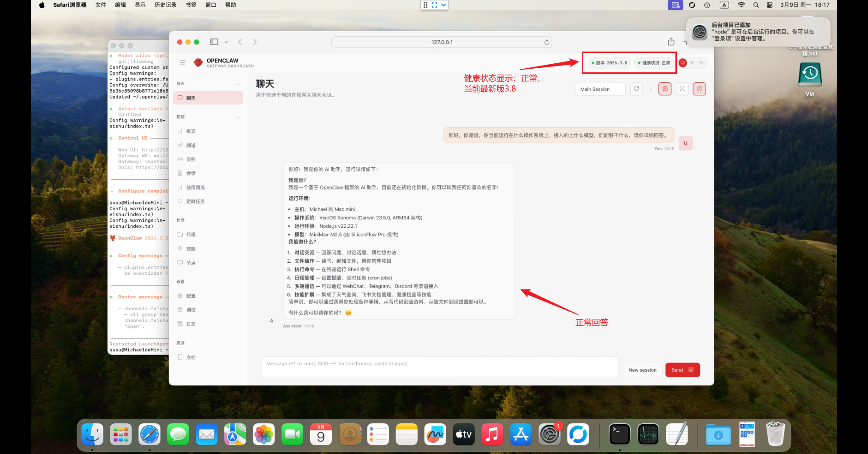This screenshot has width=868, height=454.
Task: Open the 历史记录 menu
Action: pyautogui.click(x=165, y=5)
